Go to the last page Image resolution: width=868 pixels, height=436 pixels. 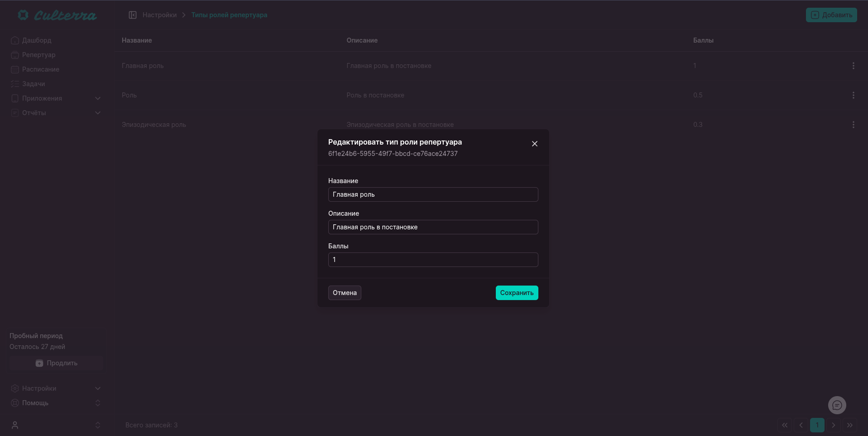tap(849, 425)
